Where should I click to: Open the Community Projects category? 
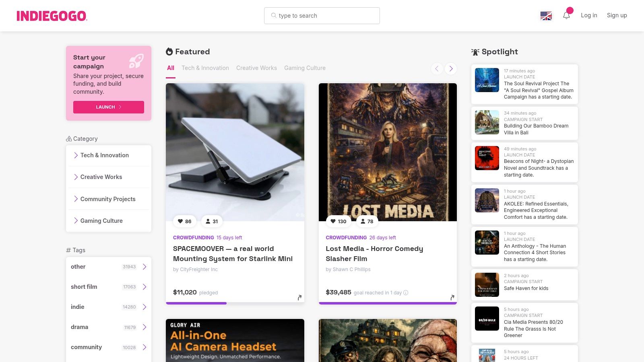coord(108,199)
